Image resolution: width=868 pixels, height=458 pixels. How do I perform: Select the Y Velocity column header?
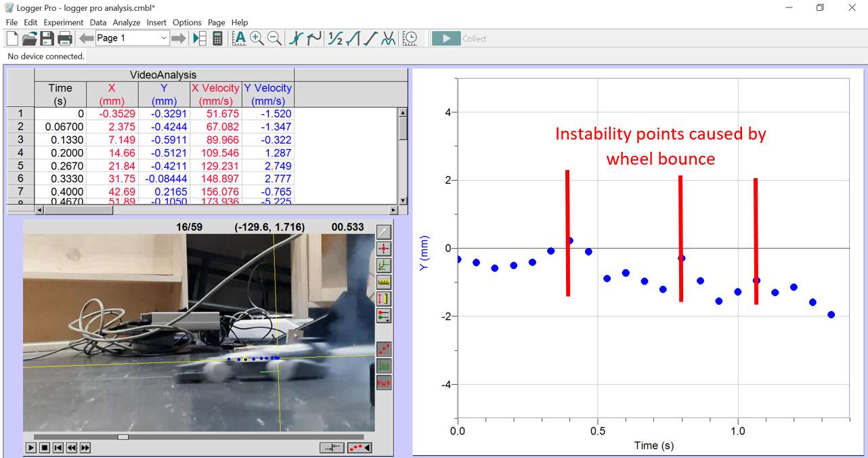(267, 94)
